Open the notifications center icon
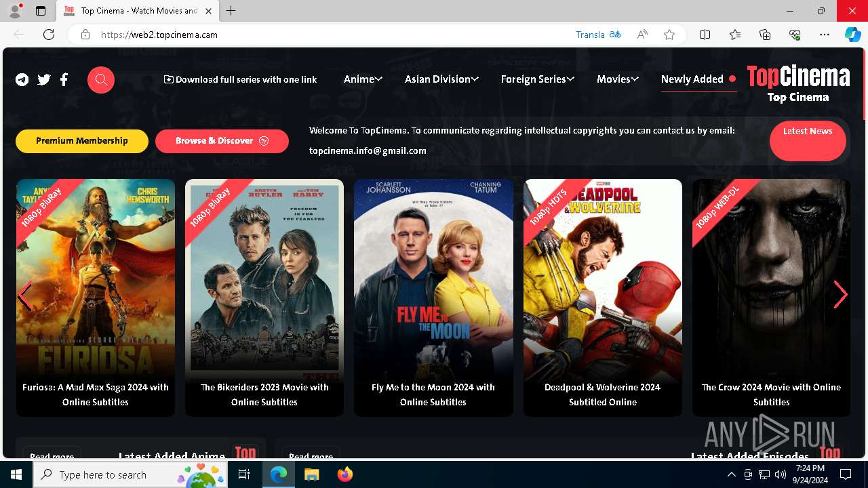This screenshot has width=868, height=488. click(846, 474)
